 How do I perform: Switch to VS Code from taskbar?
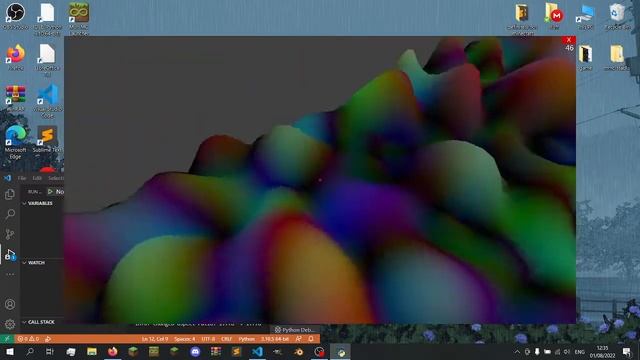coord(257,351)
